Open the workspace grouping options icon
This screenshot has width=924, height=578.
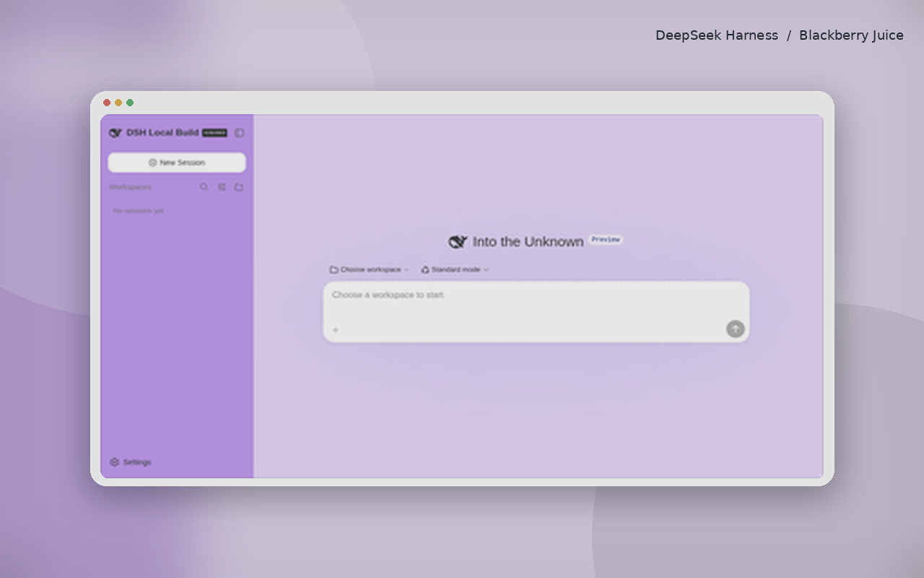pyautogui.click(x=222, y=187)
